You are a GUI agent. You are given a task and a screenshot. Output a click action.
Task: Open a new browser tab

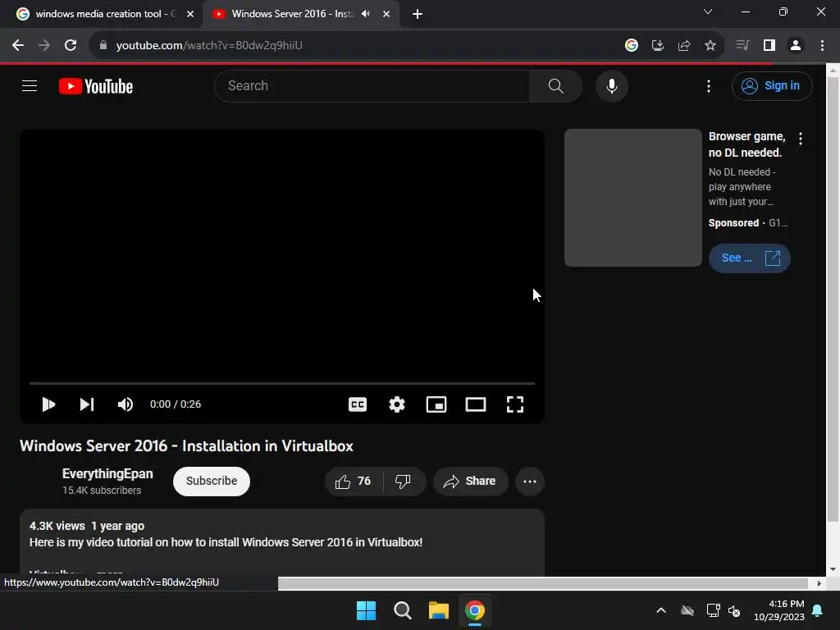418,15
